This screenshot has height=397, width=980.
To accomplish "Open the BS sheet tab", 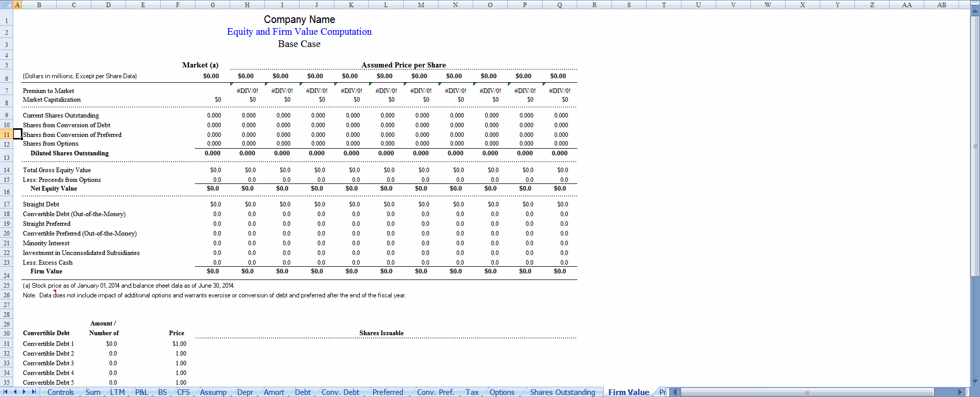I will (x=162, y=392).
